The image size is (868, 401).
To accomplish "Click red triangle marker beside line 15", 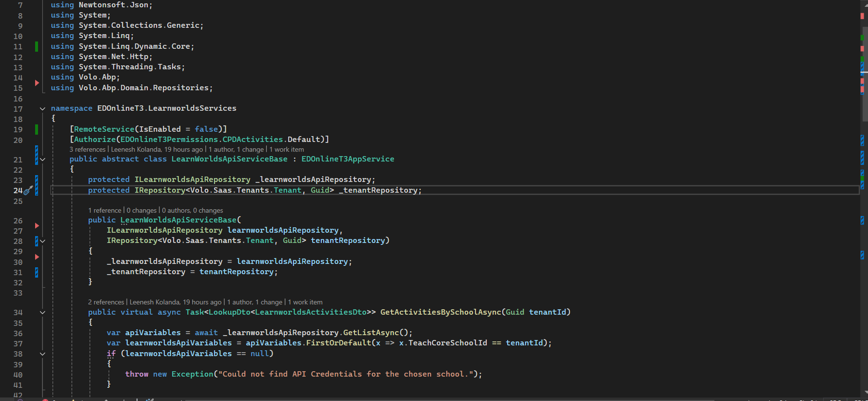I will (37, 83).
